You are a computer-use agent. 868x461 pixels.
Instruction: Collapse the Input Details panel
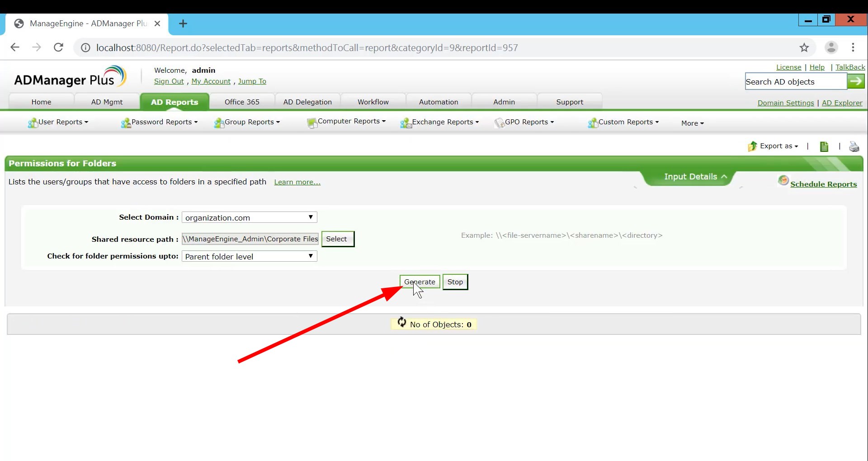tap(725, 177)
